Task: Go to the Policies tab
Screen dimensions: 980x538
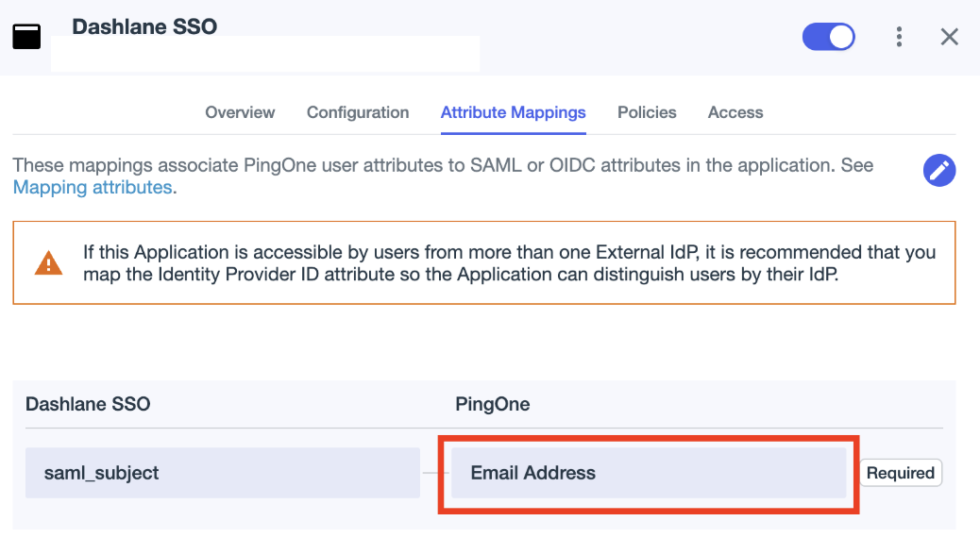Action: 647,112
